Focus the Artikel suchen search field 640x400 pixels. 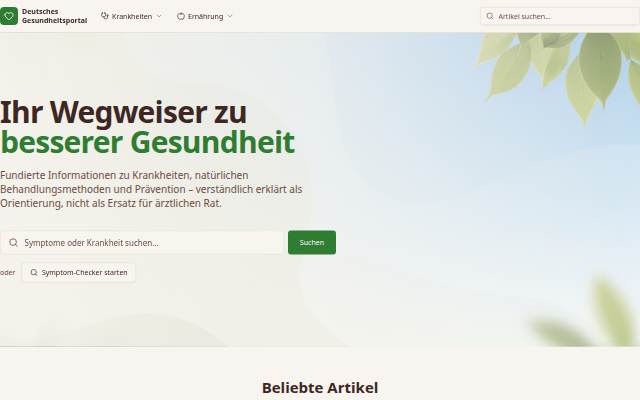pos(560,16)
